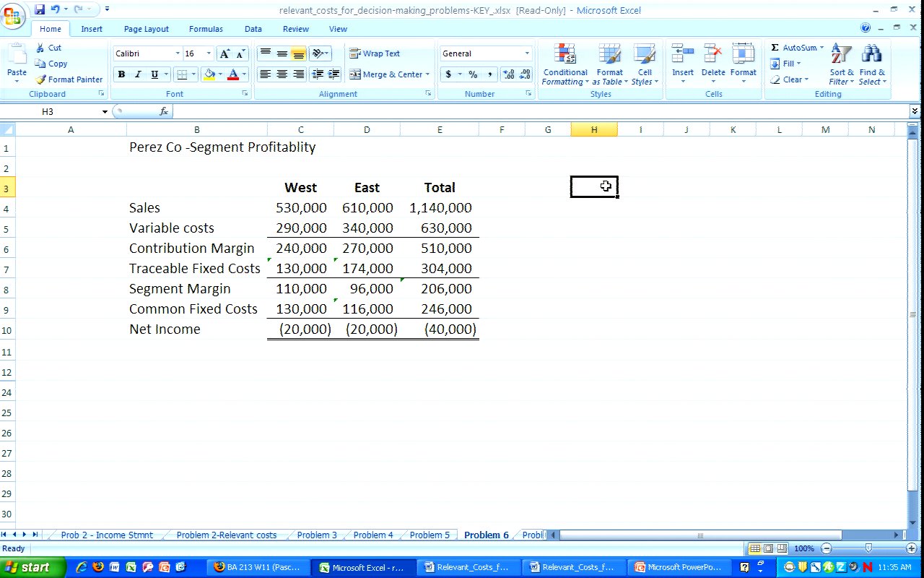Click the Format Painter brush icon
Screen dimensions: 924x578
(40, 79)
